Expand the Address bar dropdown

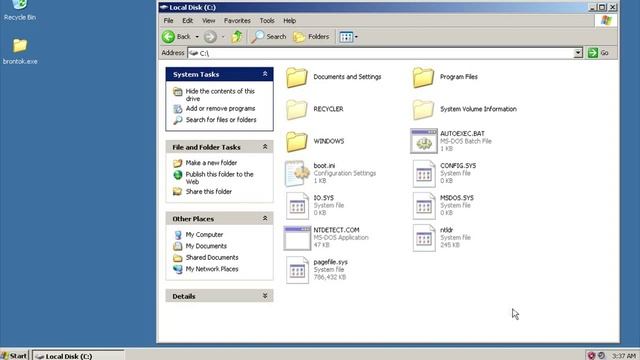coord(578,53)
